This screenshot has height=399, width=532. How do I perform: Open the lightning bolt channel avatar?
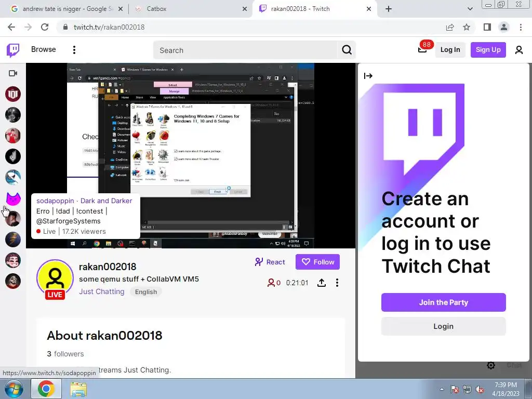point(13,240)
